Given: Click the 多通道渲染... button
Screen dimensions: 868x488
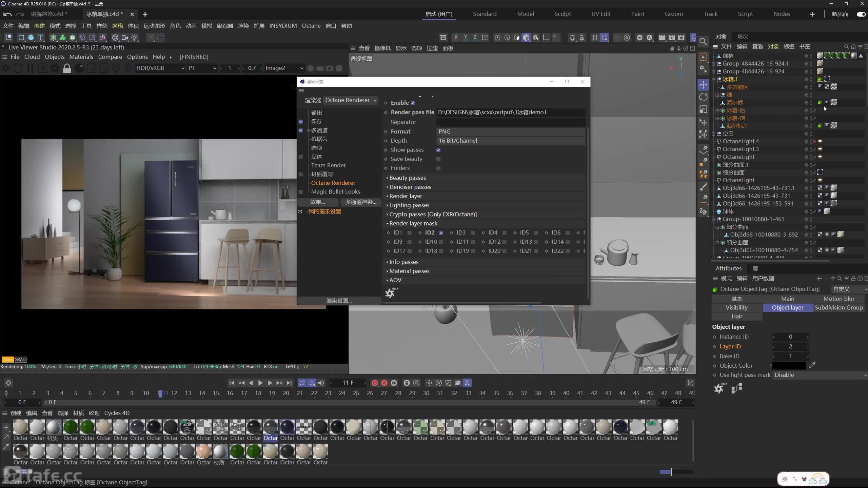Looking at the screenshot, I should pyautogui.click(x=360, y=202).
